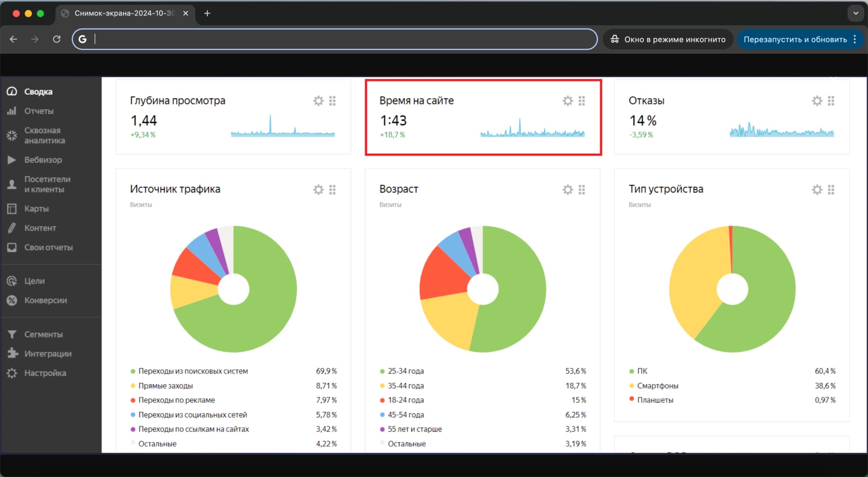The image size is (868, 477).
Task: Open Сквозная аналитика sidebar item
Action: (x=44, y=136)
